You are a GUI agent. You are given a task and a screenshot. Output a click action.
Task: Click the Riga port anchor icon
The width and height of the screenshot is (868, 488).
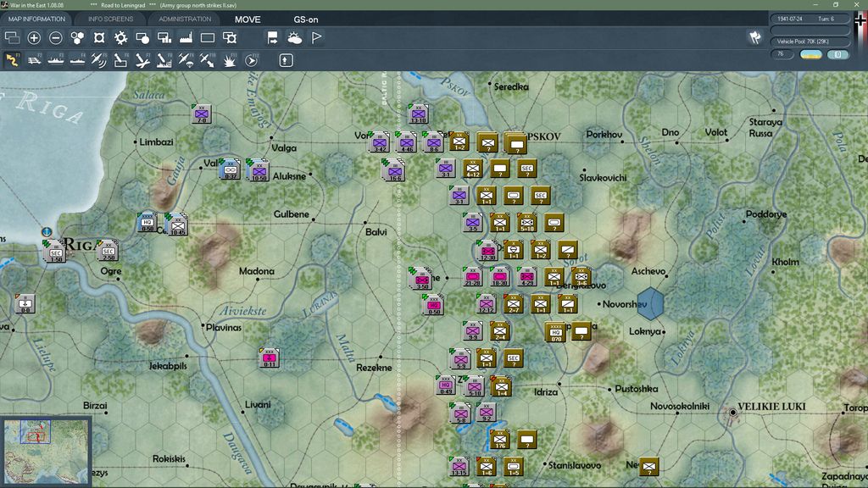47,232
